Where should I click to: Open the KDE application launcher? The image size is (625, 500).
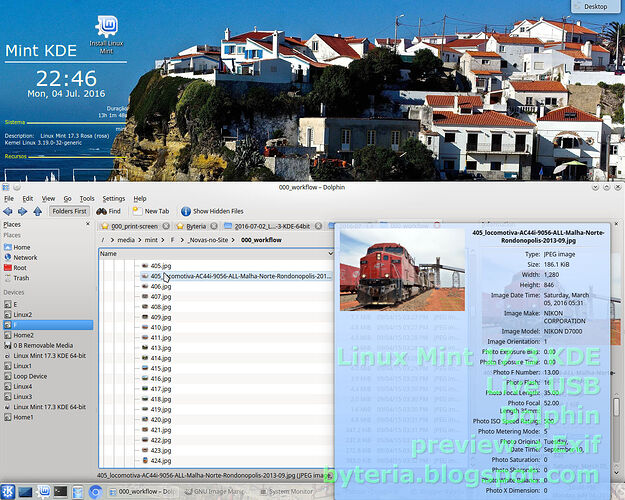(x=8, y=492)
